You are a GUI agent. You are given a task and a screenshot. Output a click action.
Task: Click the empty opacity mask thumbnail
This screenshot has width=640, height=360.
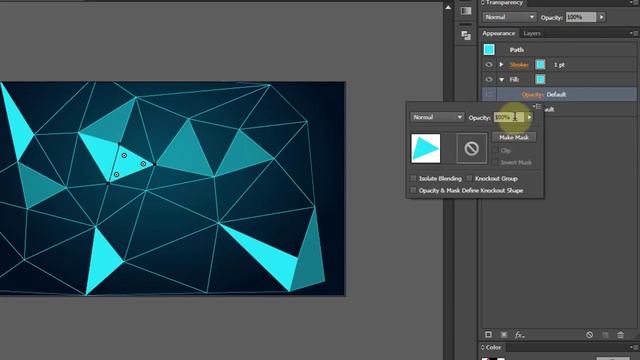coord(471,148)
